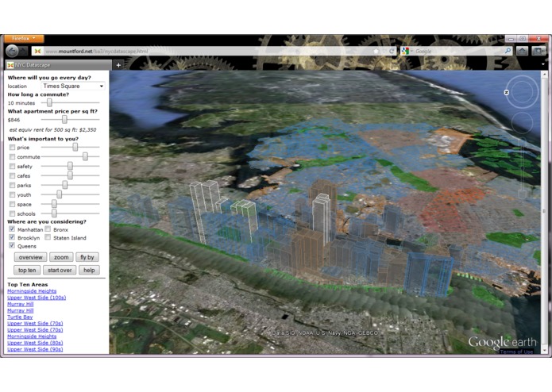552x392 pixels.
Task: Bookmark page with star icon in address bar
Action: (376, 52)
